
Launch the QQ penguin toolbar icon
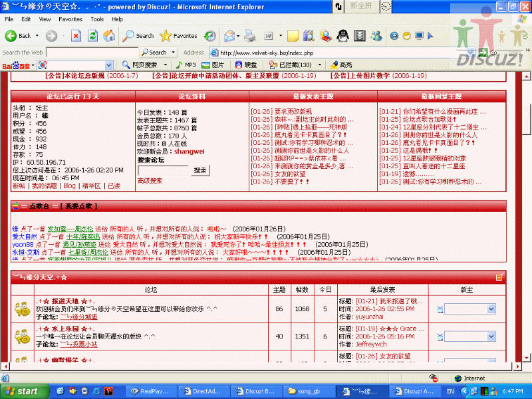(x=342, y=36)
